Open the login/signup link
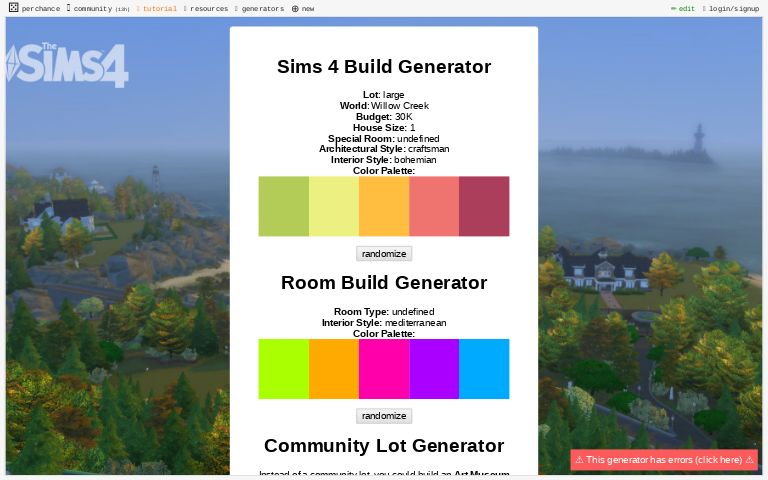 click(731, 9)
